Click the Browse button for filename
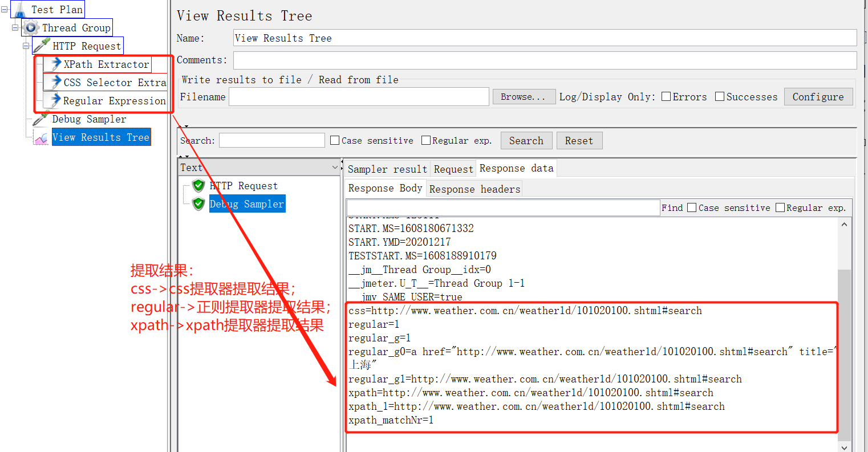Image resolution: width=868 pixels, height=452 pixels. point(524,96)
